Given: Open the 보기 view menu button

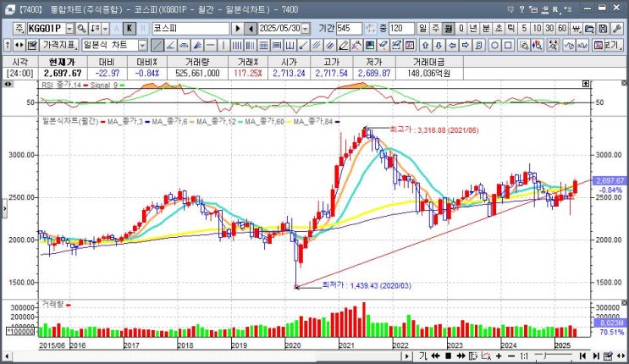Looking at the screenshot, I should [607, 45].
